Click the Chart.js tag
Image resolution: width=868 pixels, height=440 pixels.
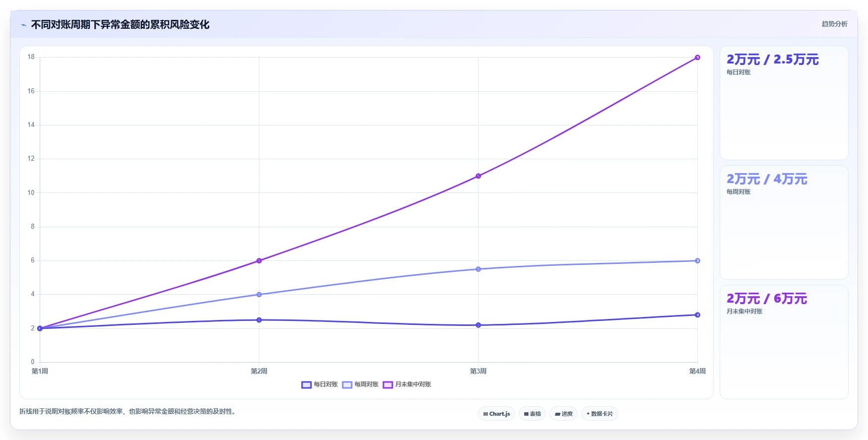tap(496, 414)
